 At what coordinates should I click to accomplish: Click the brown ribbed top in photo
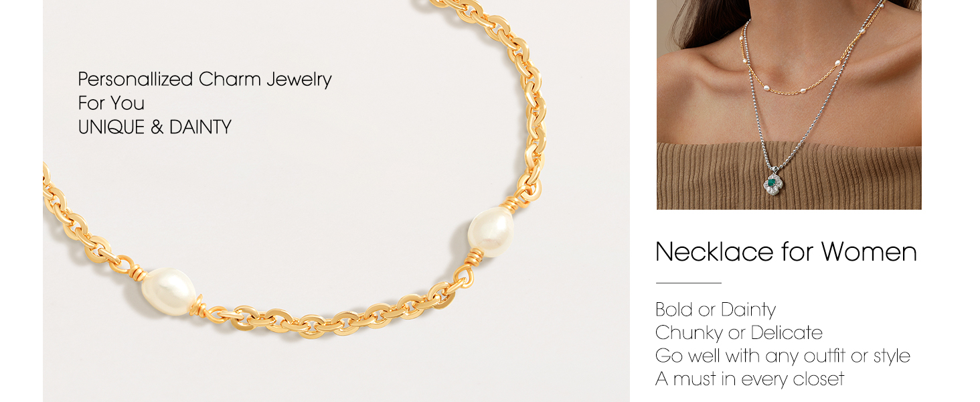[789, 177]
